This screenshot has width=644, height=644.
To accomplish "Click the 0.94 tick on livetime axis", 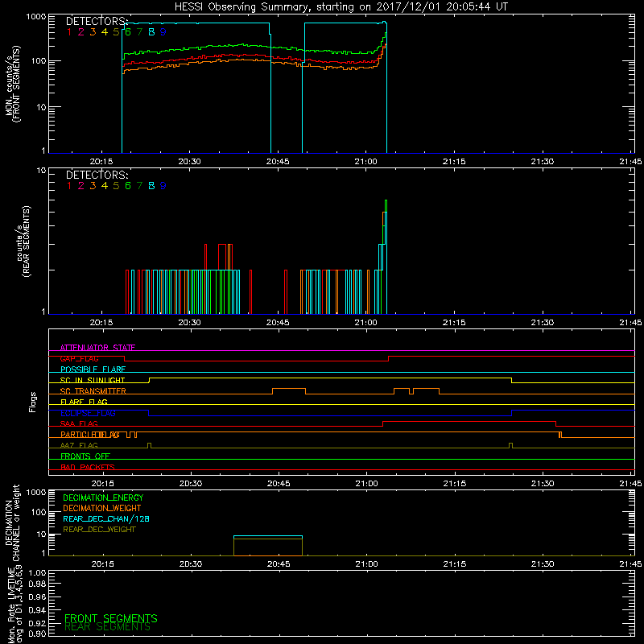I will click(37, 609).
